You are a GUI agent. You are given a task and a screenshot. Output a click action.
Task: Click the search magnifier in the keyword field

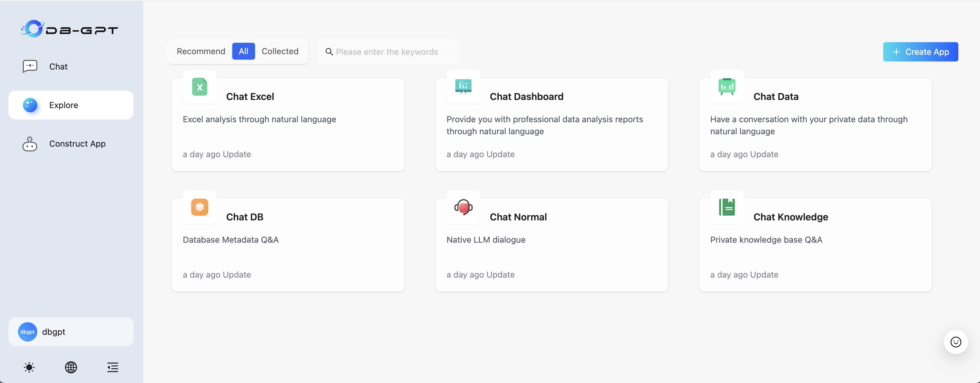[x=329, y=52]
